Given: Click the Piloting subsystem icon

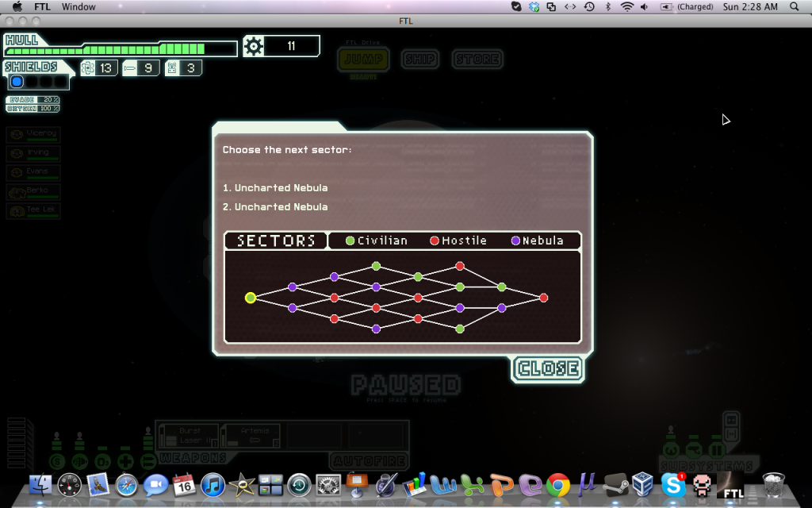Looking at the screenshot, I should [x=671, y=449].
